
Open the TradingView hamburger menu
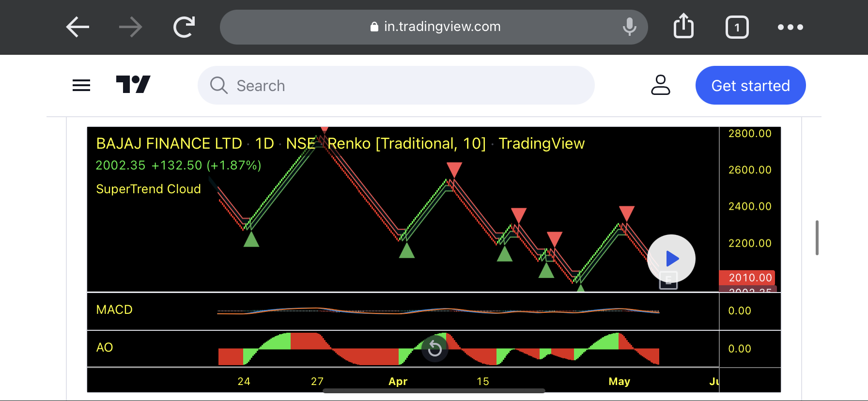pos(81,86)
